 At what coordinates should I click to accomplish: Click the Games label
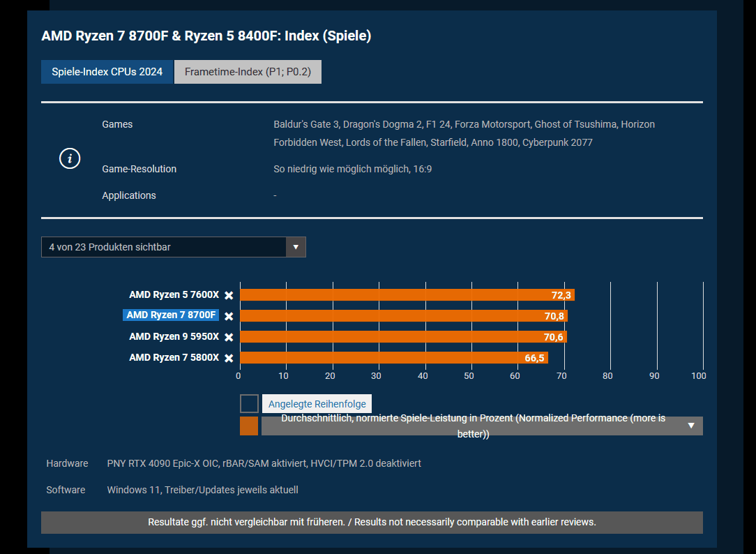(117, 124)
